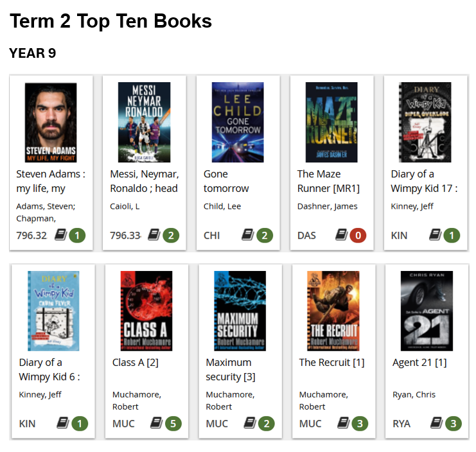Click the book icon on Steven Adams card

(61, 235)
